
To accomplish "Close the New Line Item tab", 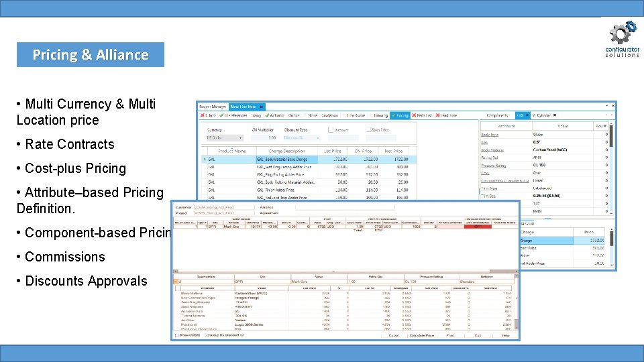I will pos(261,107).
